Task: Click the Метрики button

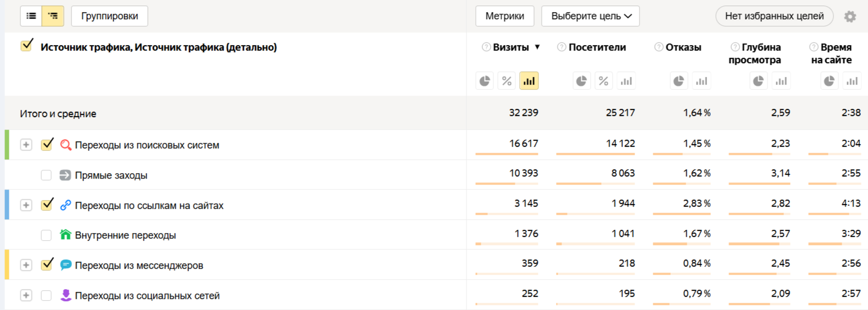Action: [x=504, y=16]
